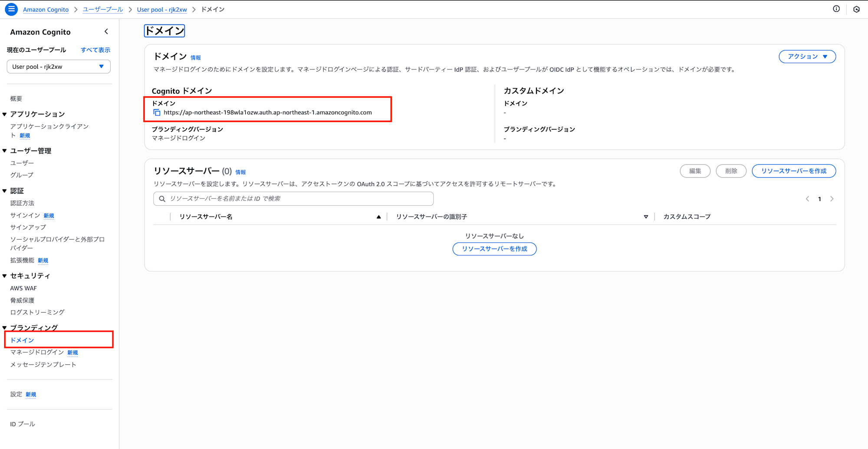Go to previous page arrow in resource servers pagination
868x449 pixels.
(807, 199)
